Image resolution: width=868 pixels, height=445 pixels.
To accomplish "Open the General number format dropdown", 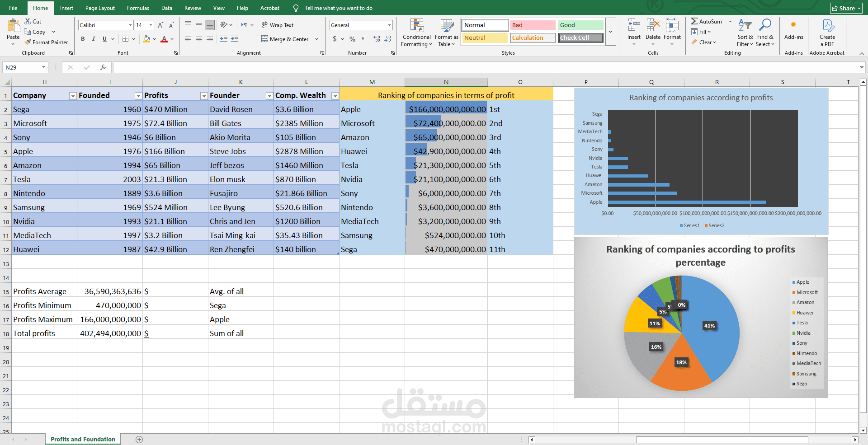I will [x=389, y=25].
